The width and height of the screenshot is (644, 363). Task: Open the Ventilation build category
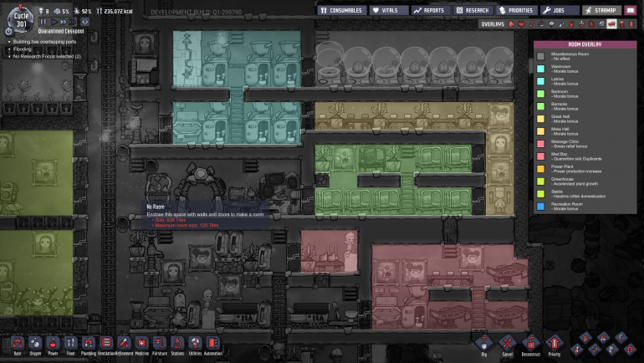pos(106,343)
